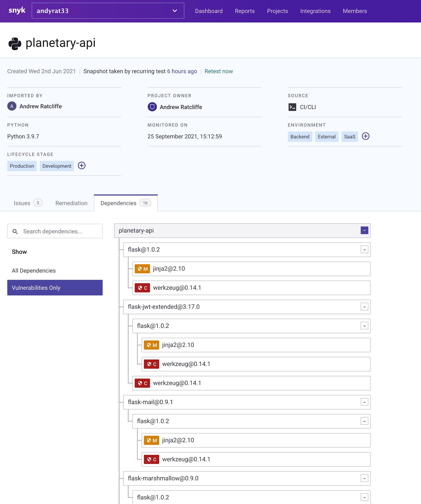
Task: Click the shield icon next to Project Owner
Action: (152, 107)
